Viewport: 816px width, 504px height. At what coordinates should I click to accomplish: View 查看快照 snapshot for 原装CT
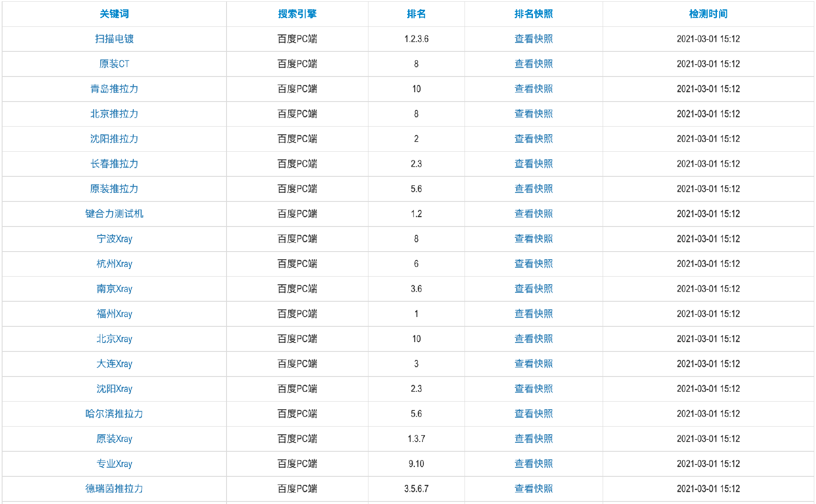tap(534, 64)
